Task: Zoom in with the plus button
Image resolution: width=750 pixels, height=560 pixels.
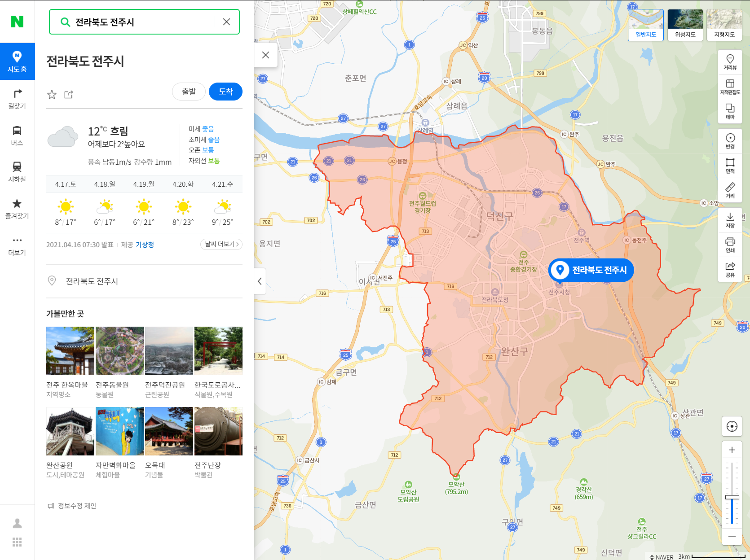Action: click(x=732, y=450)
